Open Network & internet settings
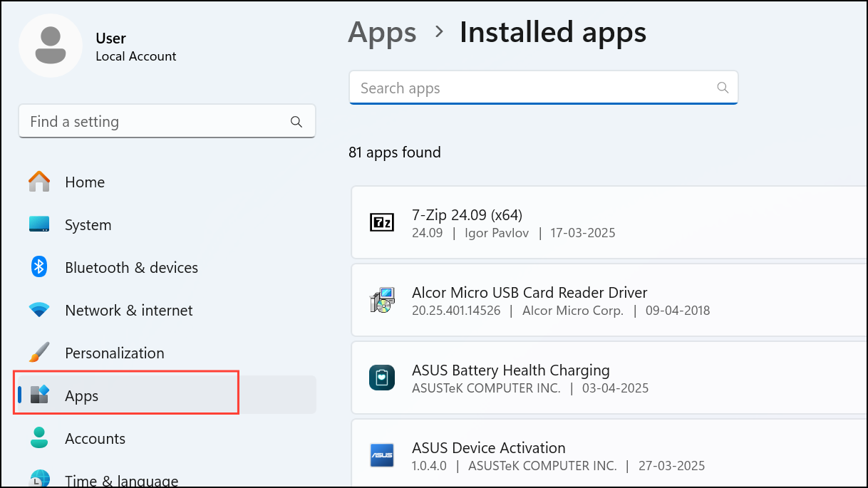This screenshot has height=488, width=868. [x=167, y=311]
